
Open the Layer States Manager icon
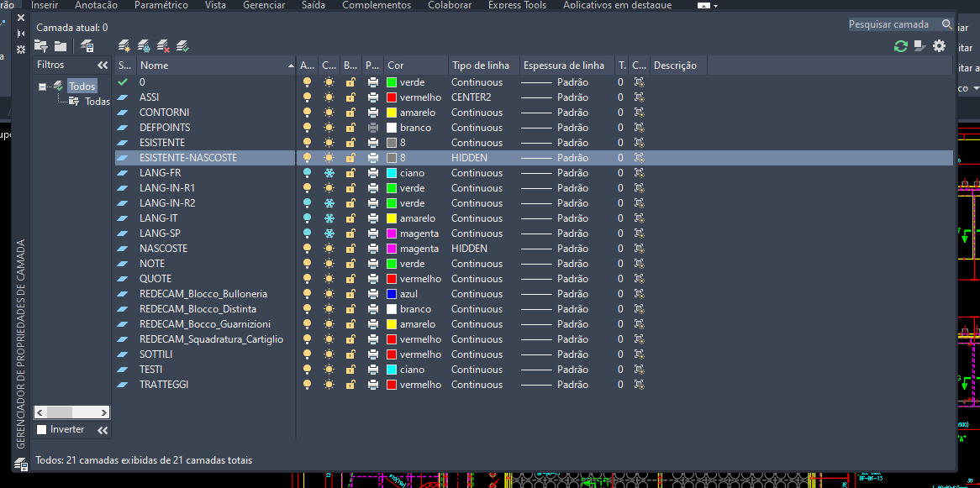click(87, 45)
